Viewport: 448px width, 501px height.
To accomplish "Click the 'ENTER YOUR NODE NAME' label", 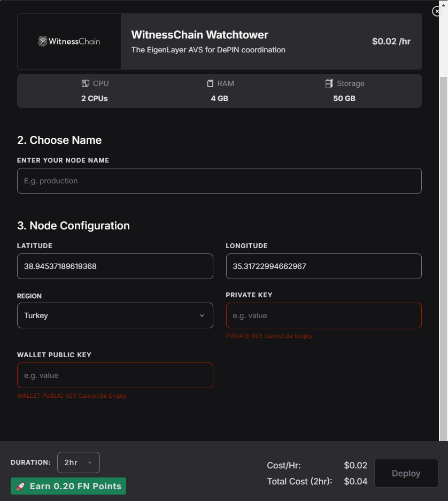I will [63, 160].
